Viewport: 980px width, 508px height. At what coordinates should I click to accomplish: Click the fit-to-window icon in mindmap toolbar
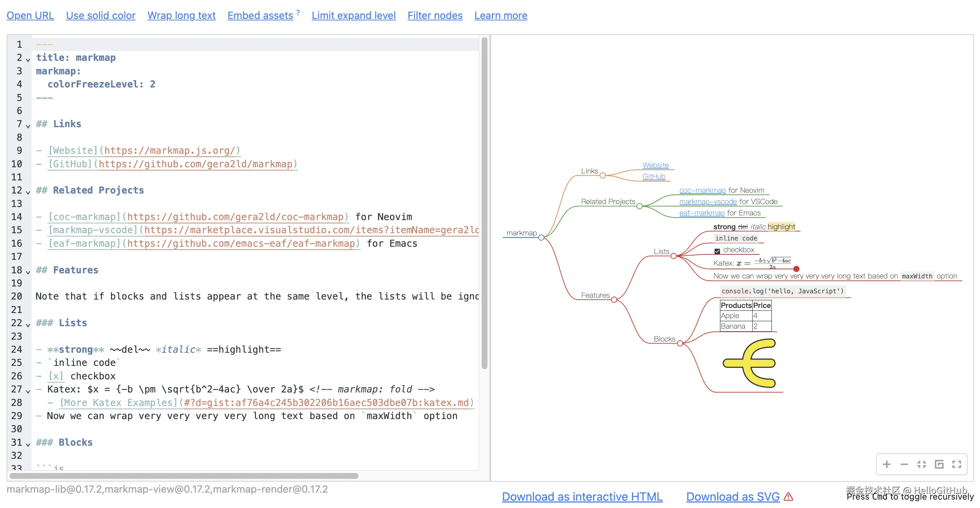[922, 464]
